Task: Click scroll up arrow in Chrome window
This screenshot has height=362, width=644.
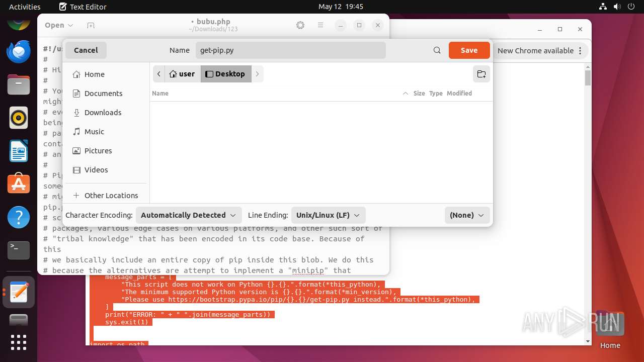Action: pyautogui.click(x=588, y=66)
